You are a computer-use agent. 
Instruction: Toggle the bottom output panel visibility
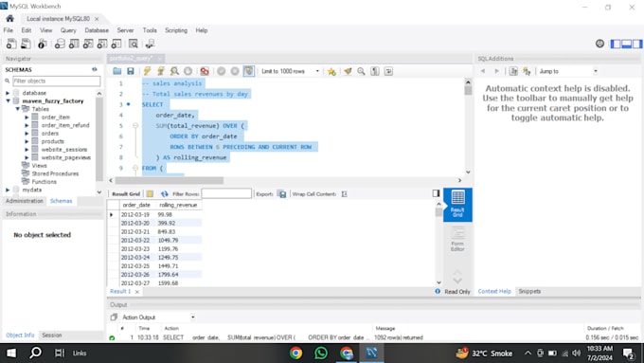coord(626,44)
